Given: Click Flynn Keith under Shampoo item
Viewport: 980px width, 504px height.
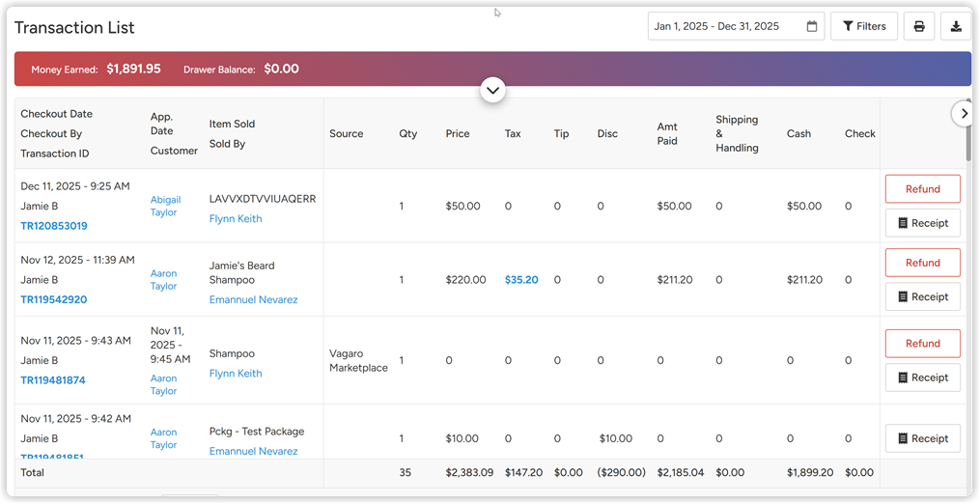Looking at the screenshot, I should point(236,374).
